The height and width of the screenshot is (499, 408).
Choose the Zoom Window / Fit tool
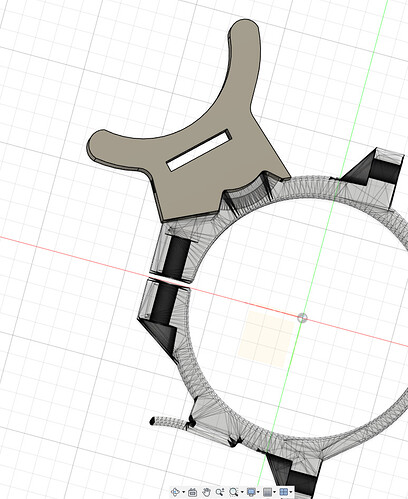(234, 492)
